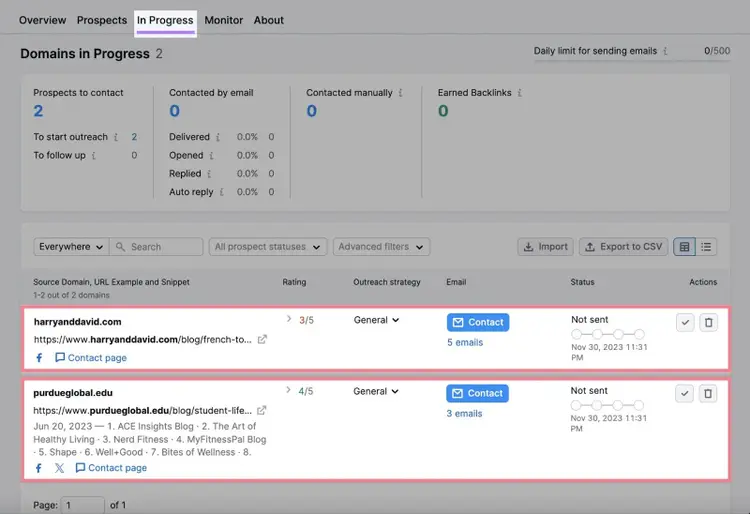Screen dimensions: 750x514
Task: Show info icon next to Contacted manually
Action: [400, 93]
